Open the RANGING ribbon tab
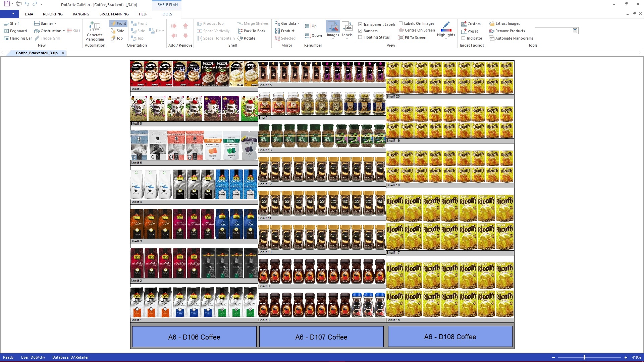 [x=81, y=14]
